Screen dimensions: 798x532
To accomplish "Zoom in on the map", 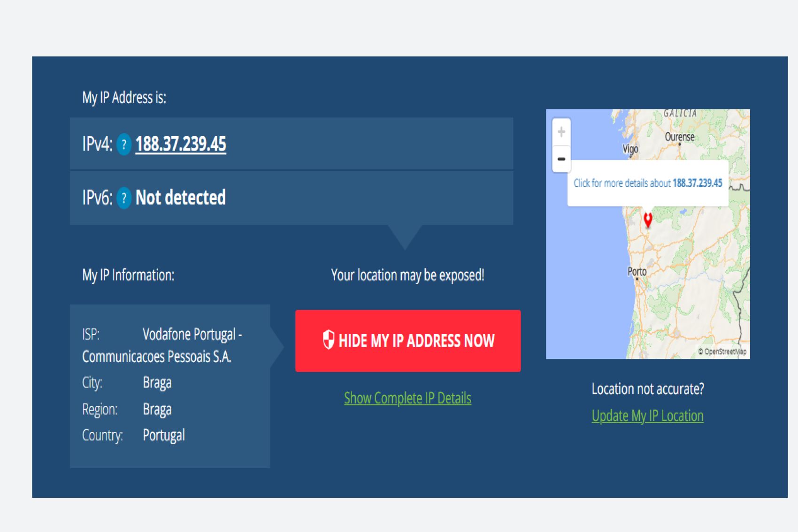I will (561, 132).
